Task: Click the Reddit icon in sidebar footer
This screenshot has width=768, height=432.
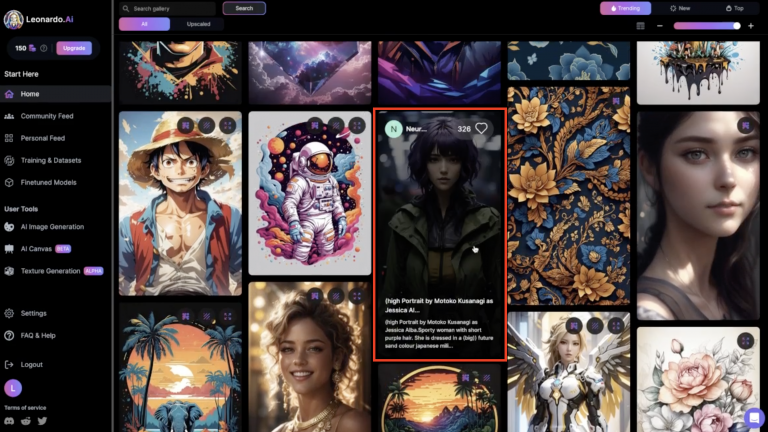Action: [26, 421]
